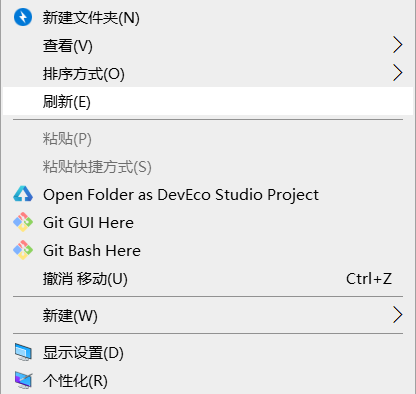Viewport: 416px width, 394px height.
Task: Select 刷新(E) to refresh the desktop
Action: click(208, 101)
